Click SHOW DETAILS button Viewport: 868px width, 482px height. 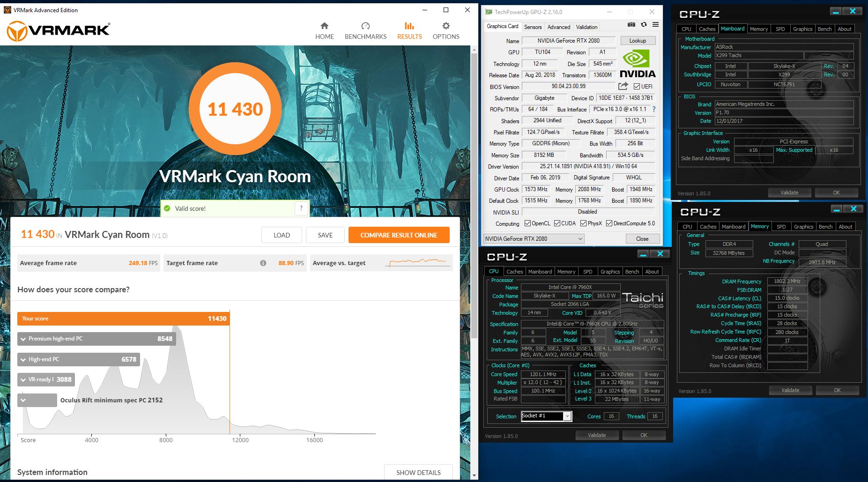pyautogui.click(x=418, y=473)
